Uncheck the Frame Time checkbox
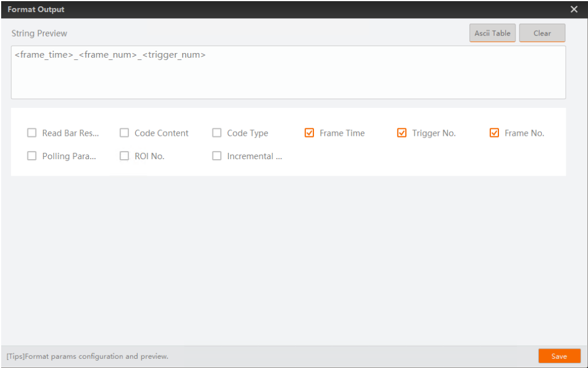Image resolution: width=588 pixels, height=368 pixels. click(x=309, y=133)
